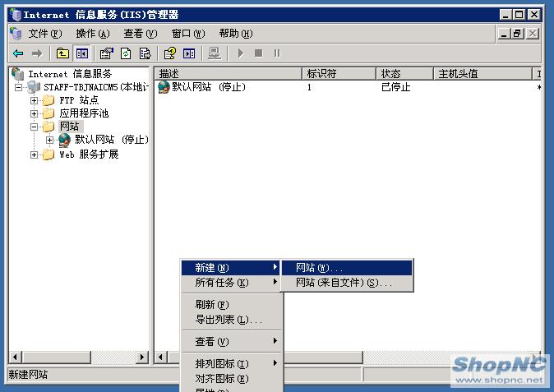Select Web 服务扩展 folder in tree

click(89, 154)
